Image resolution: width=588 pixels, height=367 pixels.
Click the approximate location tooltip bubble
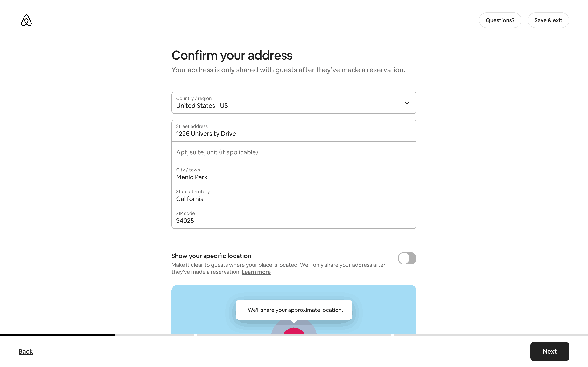(294, 310)
